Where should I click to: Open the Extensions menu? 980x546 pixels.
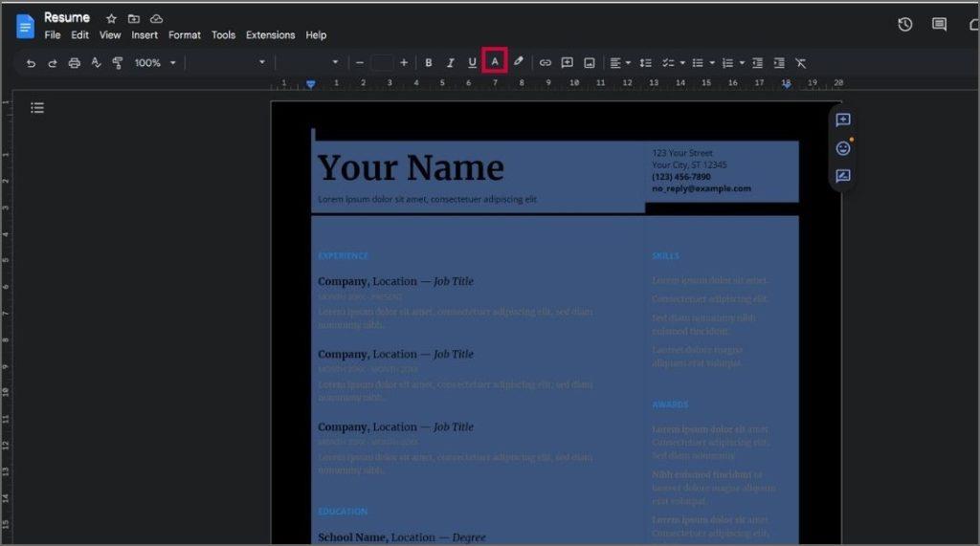tap(270, 35)
